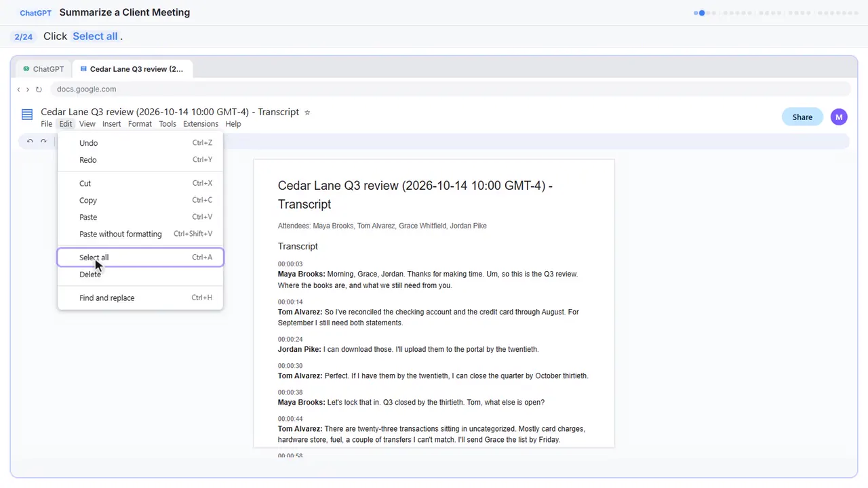Image resolution: width=868 pixels, height=488 pixels.
Task: Select the Cedar Lane Q3 review tab
Action: [132, 69]
